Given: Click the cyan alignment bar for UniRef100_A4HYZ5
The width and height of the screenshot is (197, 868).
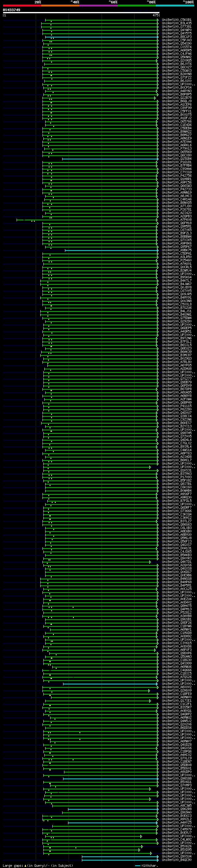Looking at the screenshot, I should [113, 823].
